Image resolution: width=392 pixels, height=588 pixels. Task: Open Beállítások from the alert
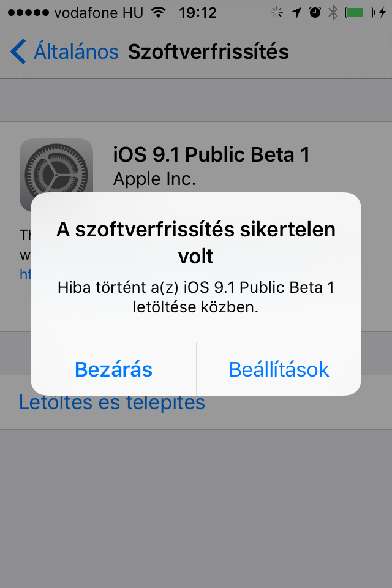[279, 369]
